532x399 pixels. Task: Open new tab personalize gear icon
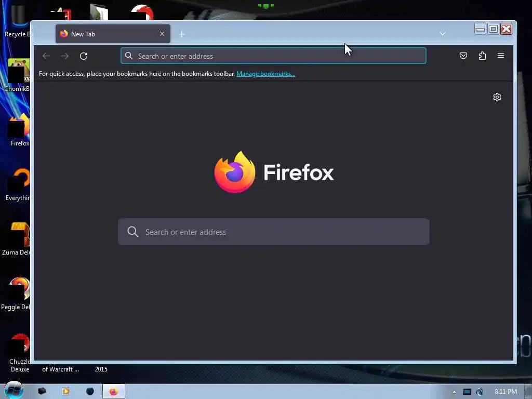click(497, 97)
